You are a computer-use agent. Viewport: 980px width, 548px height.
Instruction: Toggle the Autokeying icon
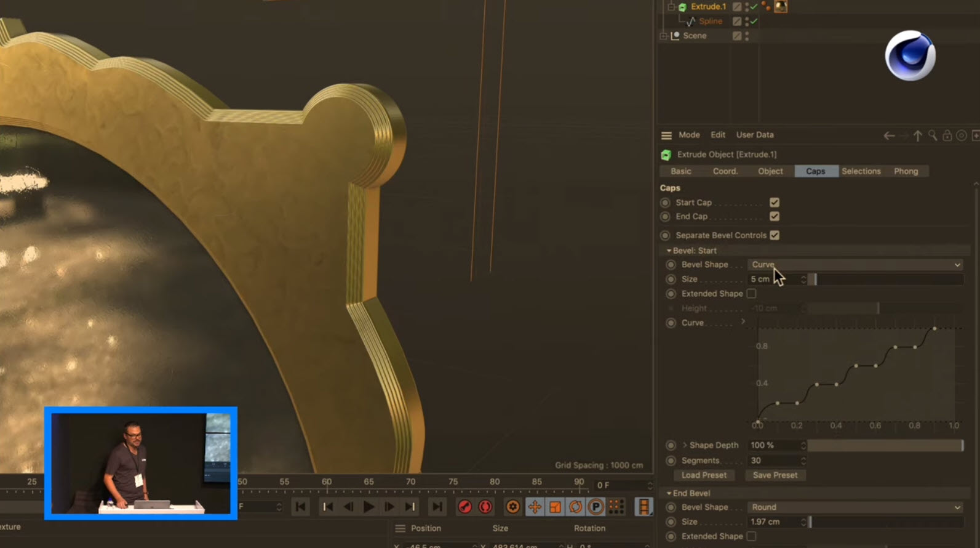(485, 507)
